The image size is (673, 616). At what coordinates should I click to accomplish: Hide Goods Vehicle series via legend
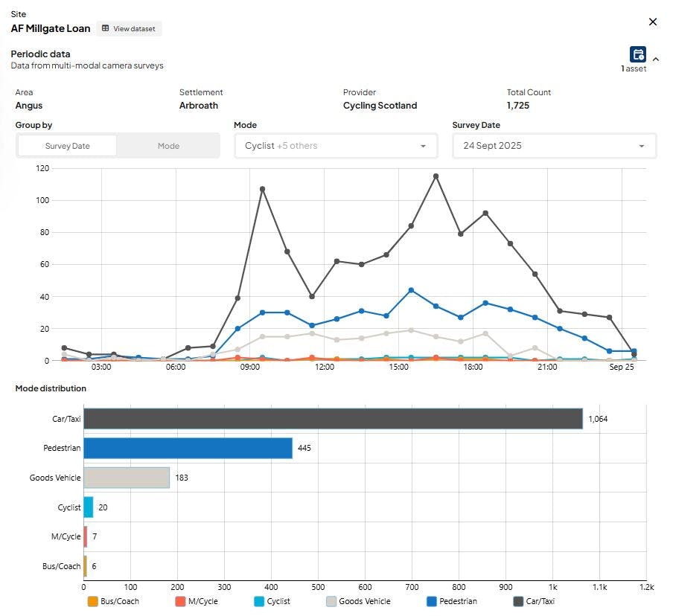(358, 601)
